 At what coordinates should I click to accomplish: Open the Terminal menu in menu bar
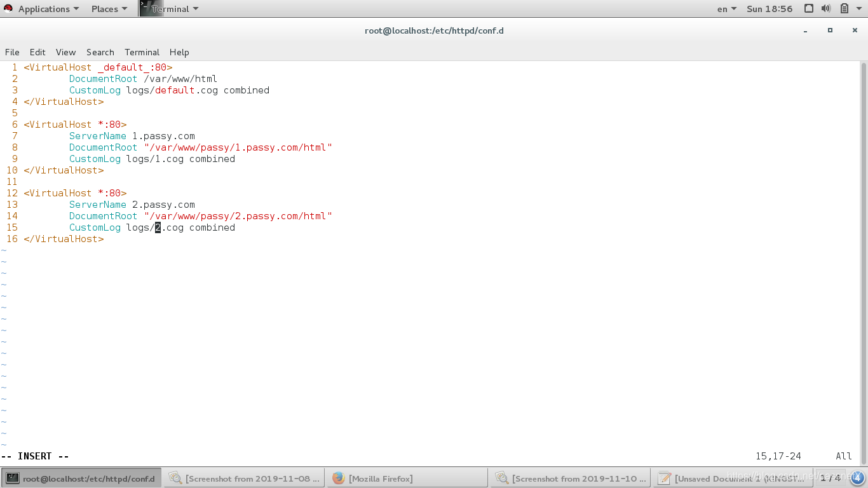[142, 52]
